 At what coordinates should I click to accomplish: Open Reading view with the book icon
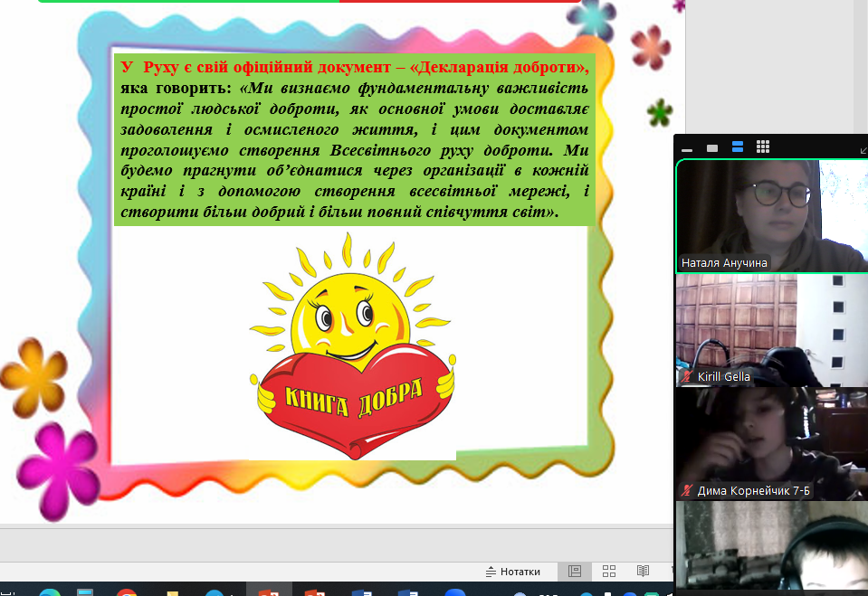(643, 571)
